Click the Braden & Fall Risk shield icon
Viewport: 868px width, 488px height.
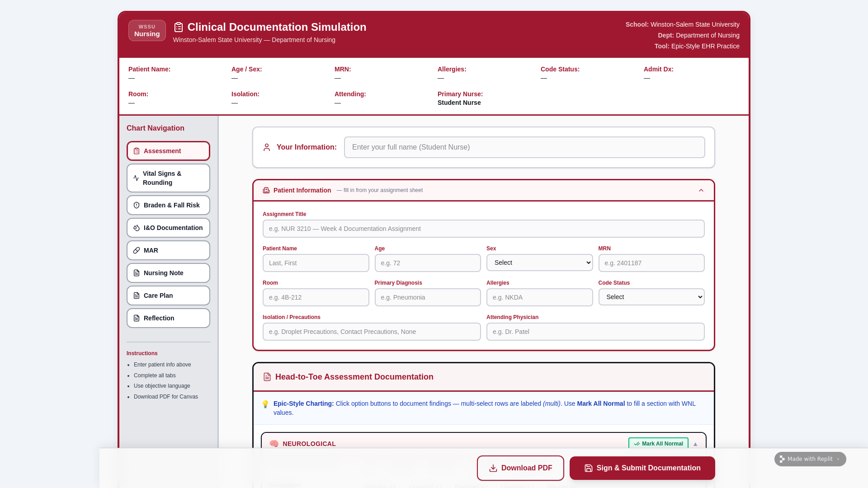coord(137,205)
